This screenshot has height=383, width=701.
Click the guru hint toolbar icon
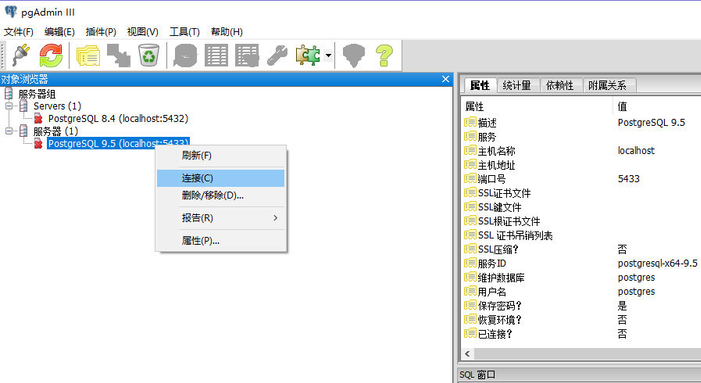pos(354,55)
